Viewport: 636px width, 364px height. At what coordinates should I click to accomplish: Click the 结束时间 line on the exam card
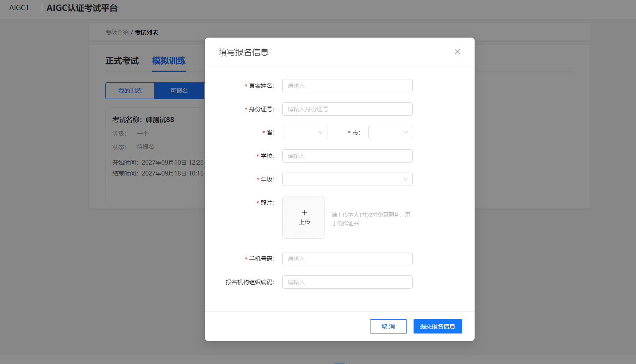click(158, 173)
